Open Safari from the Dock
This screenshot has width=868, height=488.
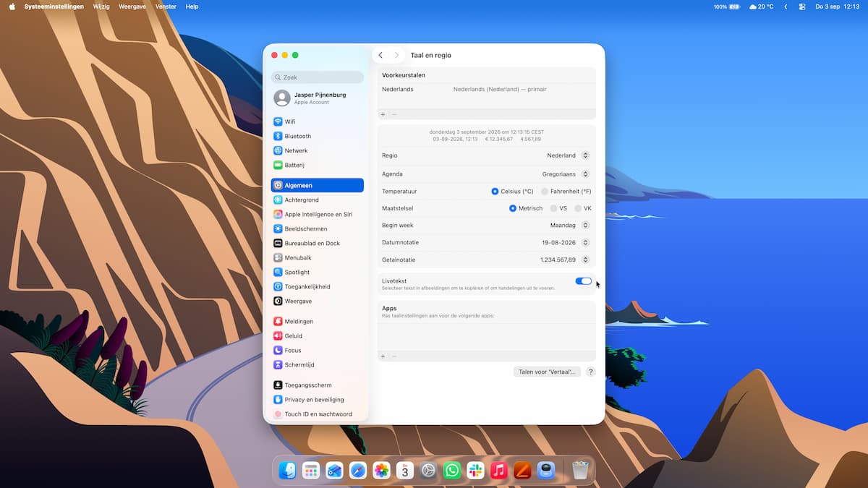click(x=358, y=471)
